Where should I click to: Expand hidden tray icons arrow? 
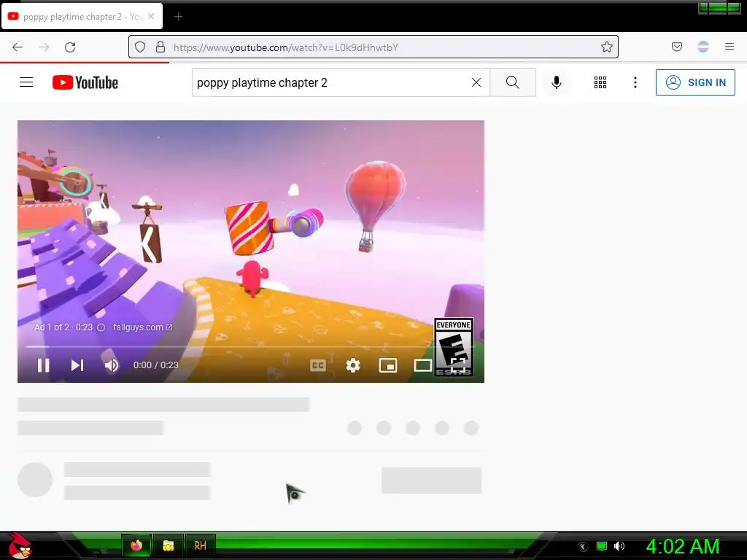[582, 547]
